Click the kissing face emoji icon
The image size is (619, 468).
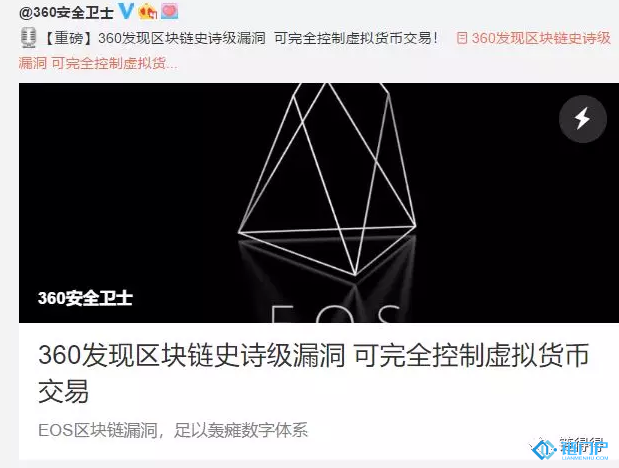tap(148, 11)
